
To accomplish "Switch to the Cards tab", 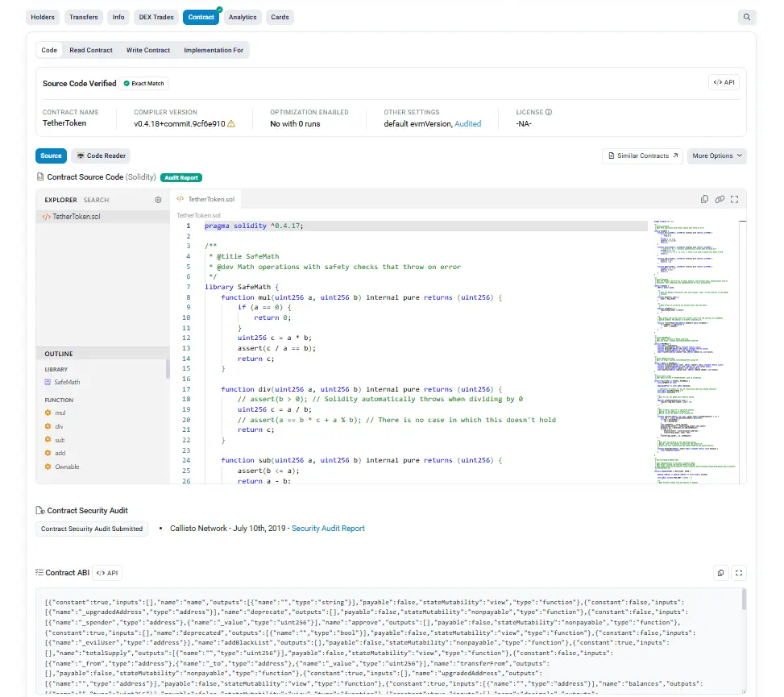I will pyautogui.click(x=280, y=17).
